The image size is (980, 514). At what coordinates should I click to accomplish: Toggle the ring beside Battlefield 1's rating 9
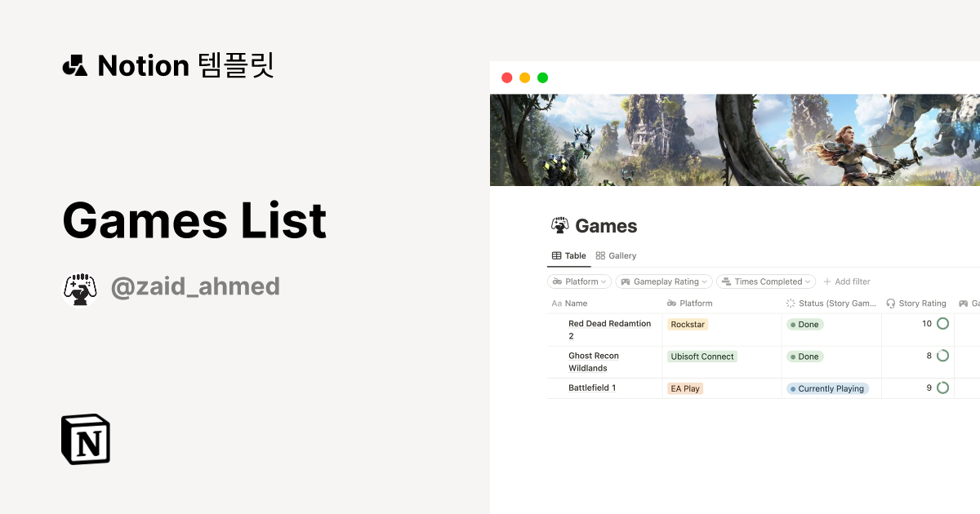[x=941, y=388]
